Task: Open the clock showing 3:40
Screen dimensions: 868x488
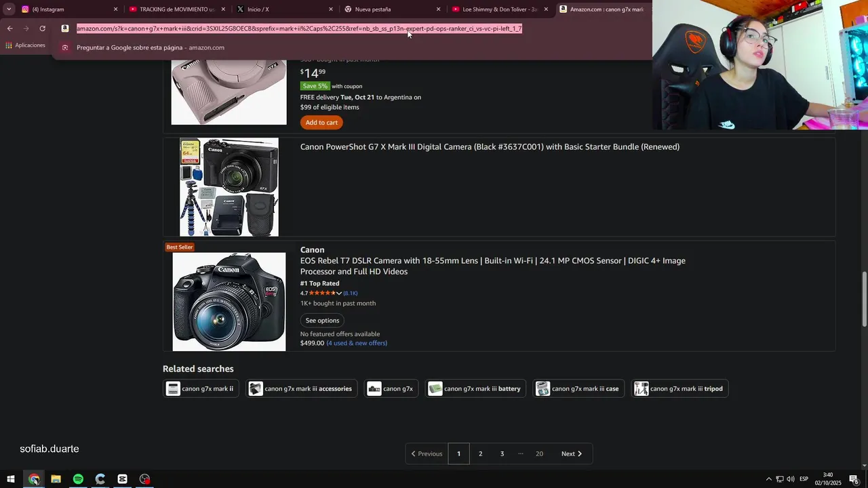Action: point(828,479)
